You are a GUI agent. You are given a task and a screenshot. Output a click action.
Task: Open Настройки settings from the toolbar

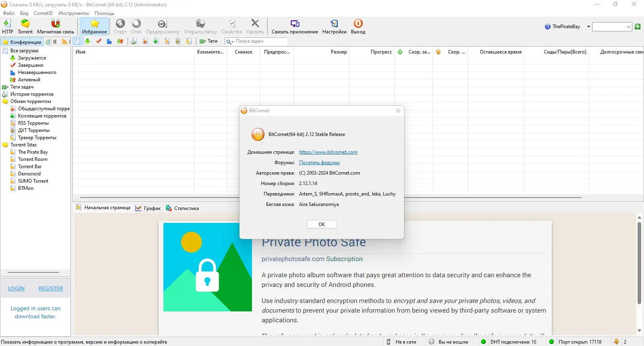click(x=334, y=27)
